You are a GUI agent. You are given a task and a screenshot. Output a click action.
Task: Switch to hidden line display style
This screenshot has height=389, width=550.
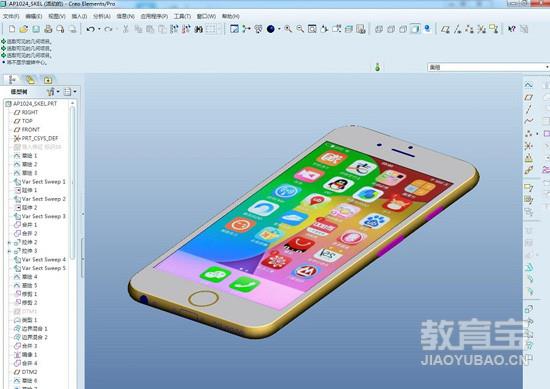pos(391,29)
